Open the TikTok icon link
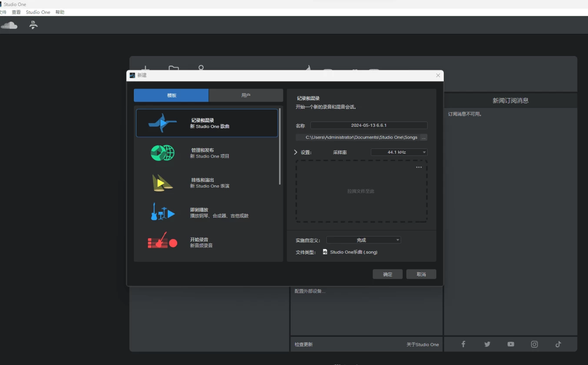This screenshot has height=365, width=588. pyautogui.click(x=558, y=344)
